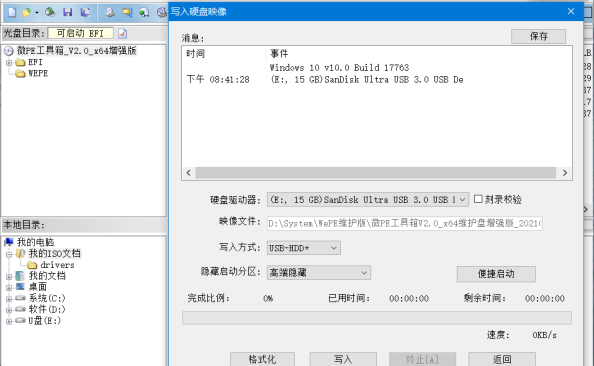Click the checkmark document icon beside 可启动 EFI
Image resolution: width=594 pixels, height=366 pixels.
pos(122,34)
